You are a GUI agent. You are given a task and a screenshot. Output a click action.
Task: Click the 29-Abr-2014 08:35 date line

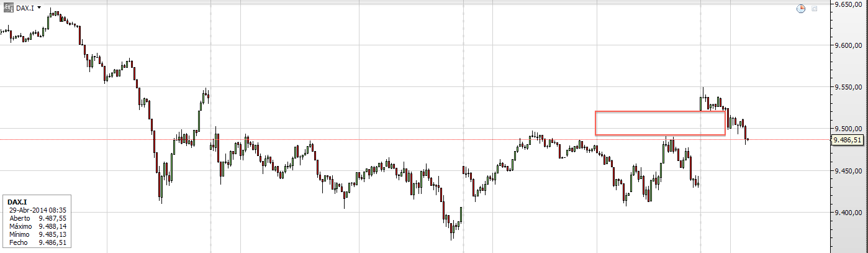pos(38,211)
